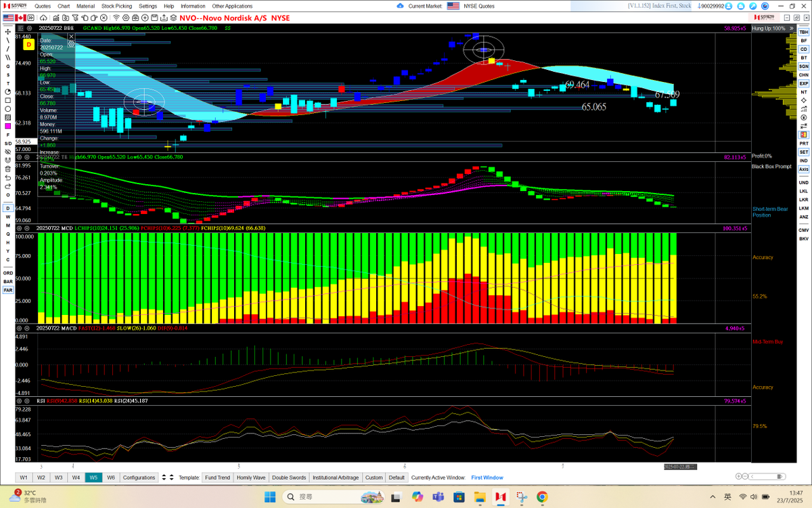This screenshot has width=812, height=508.
Task: Click the S/D left toolbar button
Action: (7, 143)
